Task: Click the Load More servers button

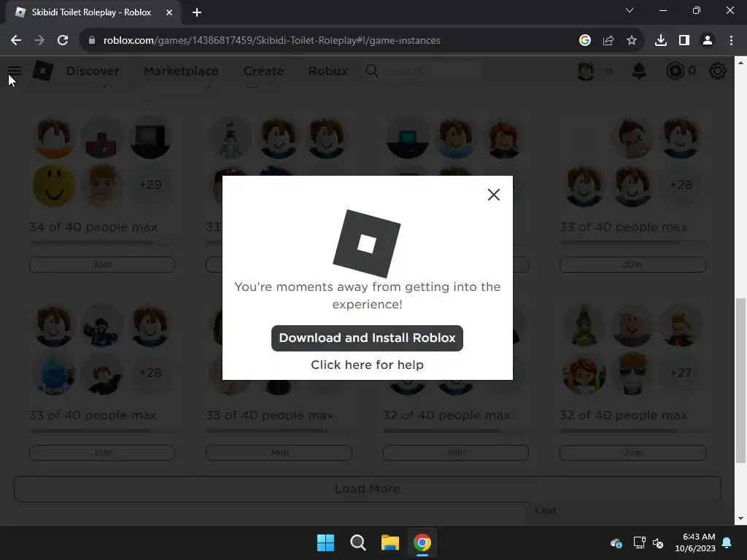Action: point(368,489)
